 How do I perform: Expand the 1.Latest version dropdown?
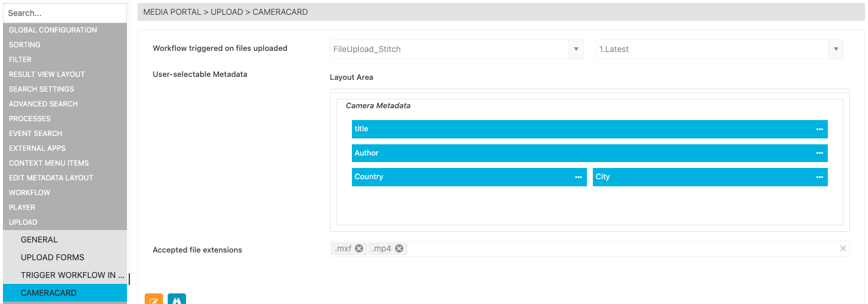coord(836,49)
